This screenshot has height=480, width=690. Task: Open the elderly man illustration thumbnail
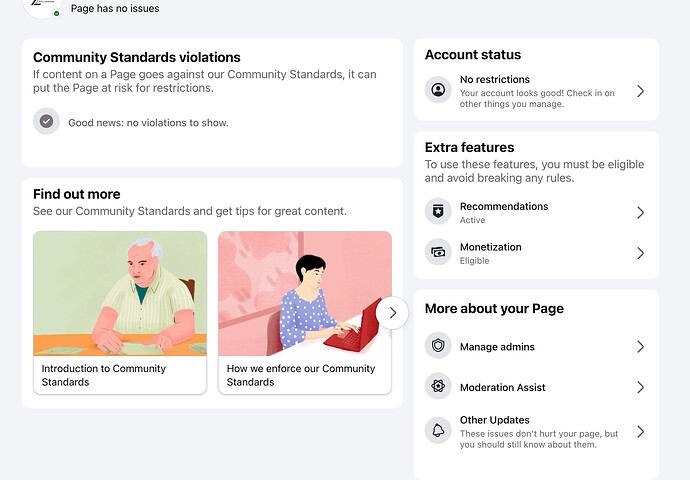pyautogui.click(x=120, y=293)
